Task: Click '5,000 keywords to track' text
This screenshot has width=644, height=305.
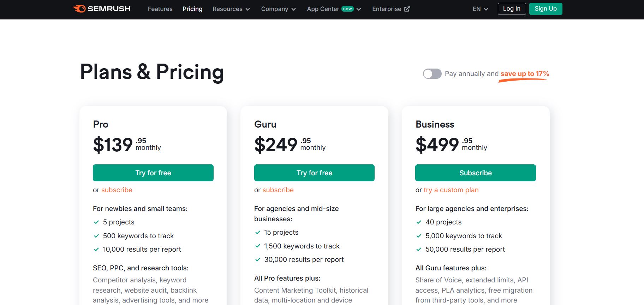Action: 464,236
